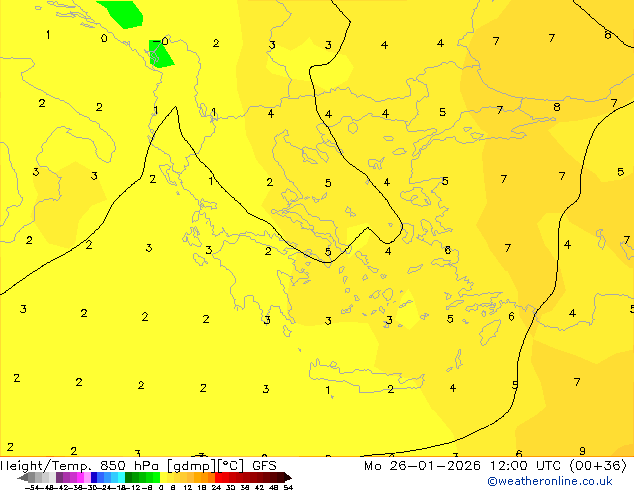Image resolution: width=634 pixels, height=490 pixels.
Task: Select the bright red legend swatch above 24
Action: pos(218,477)
